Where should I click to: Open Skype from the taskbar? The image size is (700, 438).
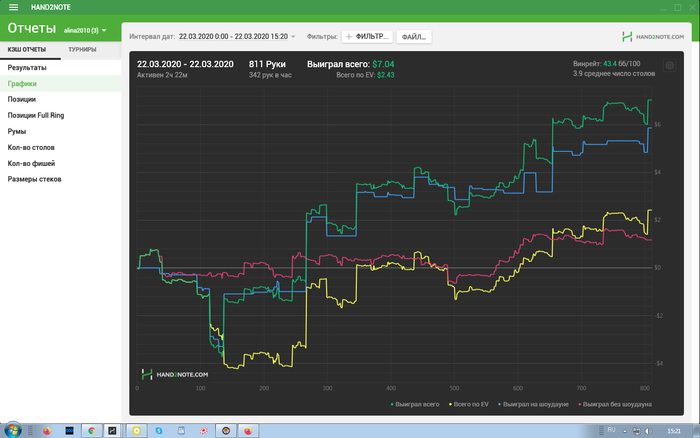159,430
